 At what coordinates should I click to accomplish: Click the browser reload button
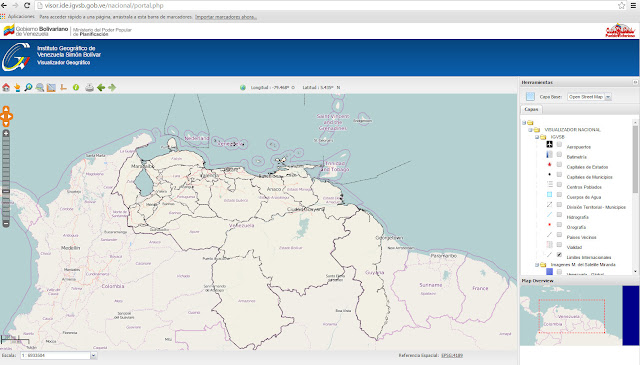coord(27,5)
